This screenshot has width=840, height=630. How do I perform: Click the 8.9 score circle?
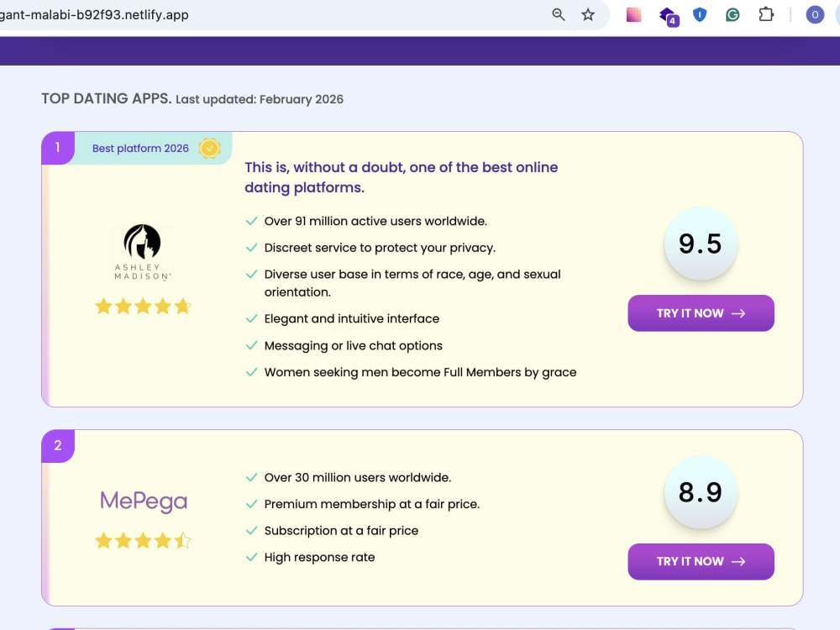point(701,492)
